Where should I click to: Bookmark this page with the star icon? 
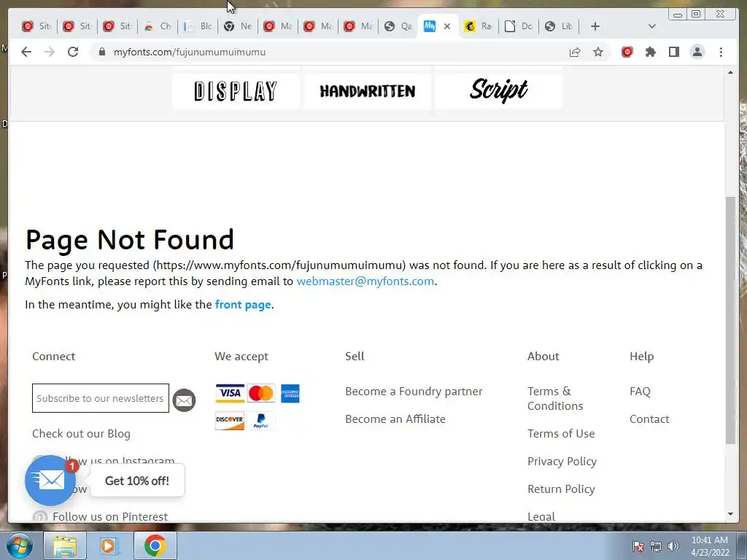click(x=598, y=52)
